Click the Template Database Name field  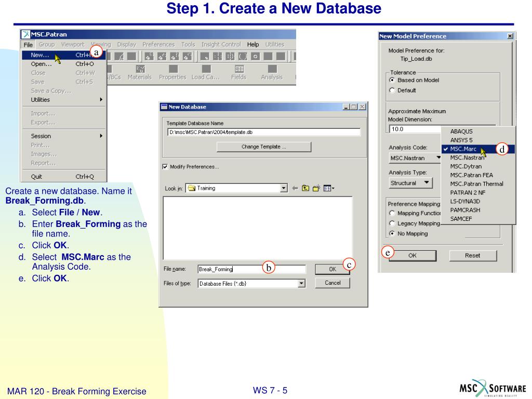(x=263, y=132)
